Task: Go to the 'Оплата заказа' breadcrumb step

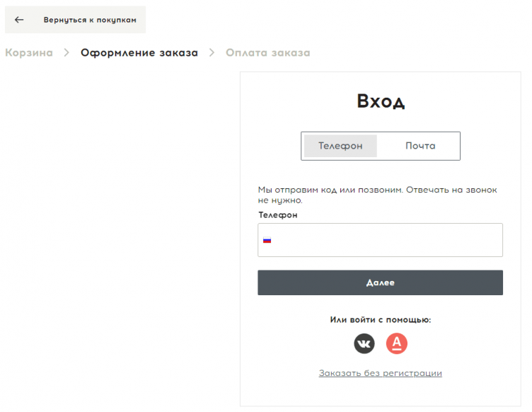Action: (267, 53)
